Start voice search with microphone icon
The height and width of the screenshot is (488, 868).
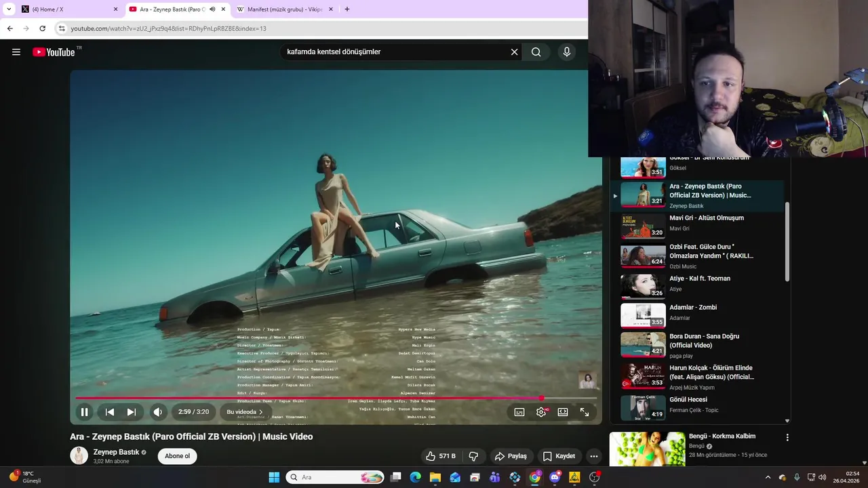(x=567, y=52)
